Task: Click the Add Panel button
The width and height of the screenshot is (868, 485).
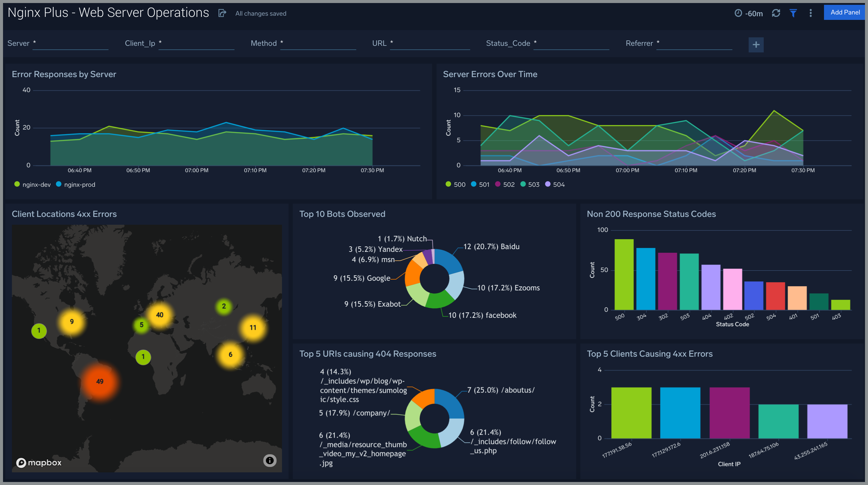Action: (845, 12)
